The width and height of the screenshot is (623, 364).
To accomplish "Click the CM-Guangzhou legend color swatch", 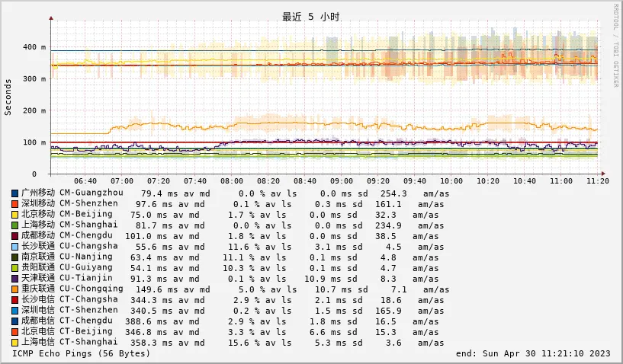I will tap(14, 193).
